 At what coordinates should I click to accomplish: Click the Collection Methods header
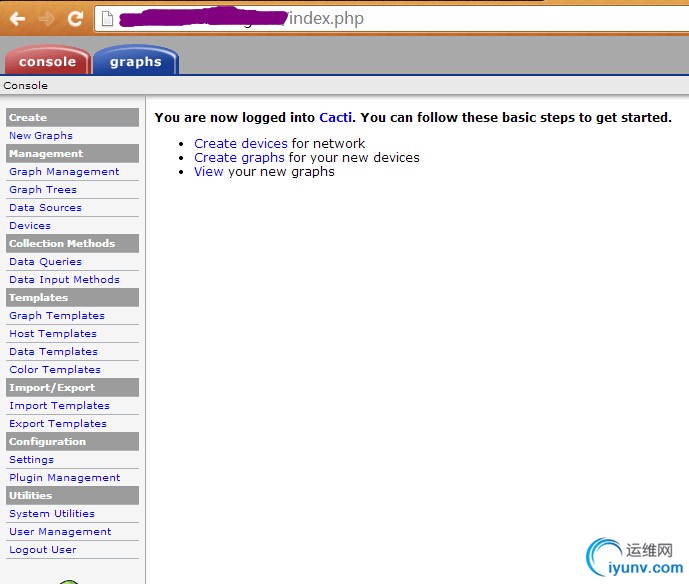(x=73, y=243)
